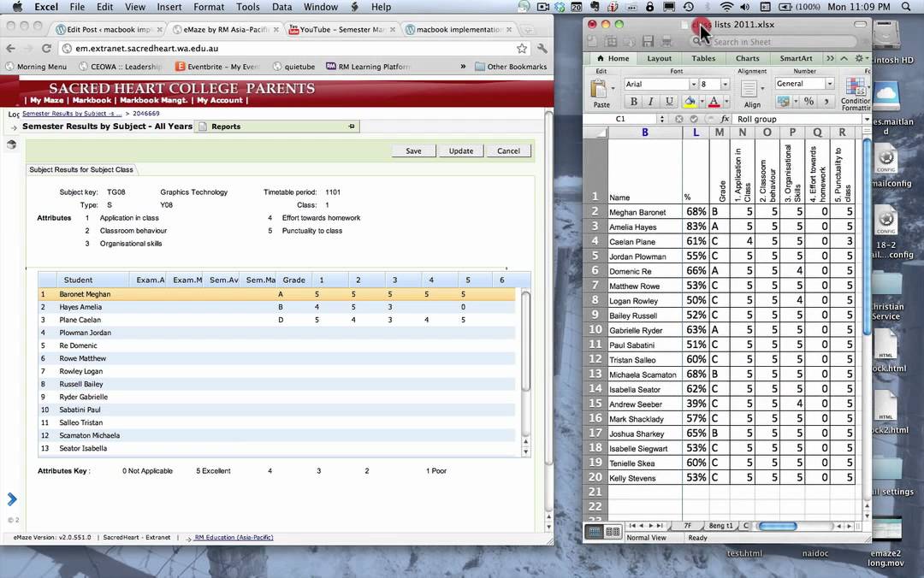Click the Search in Sheet field
The height and width of the screenshot is (578, 924).
click(x=773, y=42)
